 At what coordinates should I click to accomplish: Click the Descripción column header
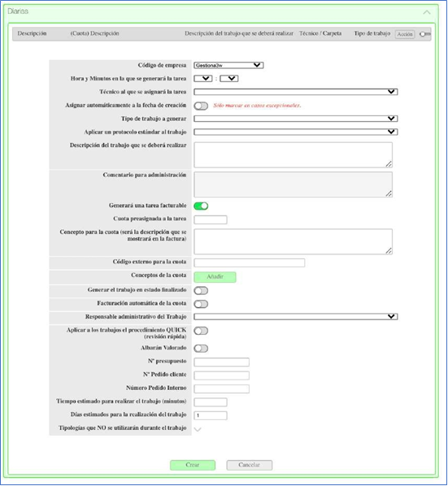[32, 33]
